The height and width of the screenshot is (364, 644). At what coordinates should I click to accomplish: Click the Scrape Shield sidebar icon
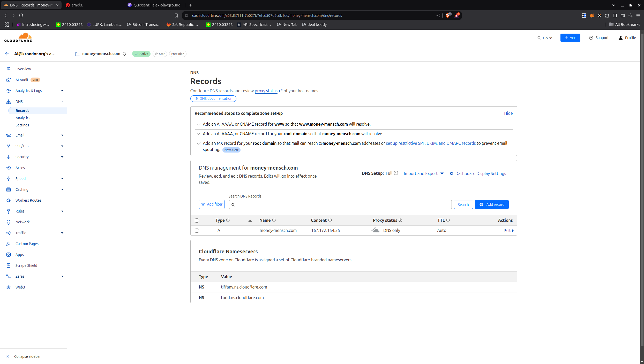tap(9, 266)
